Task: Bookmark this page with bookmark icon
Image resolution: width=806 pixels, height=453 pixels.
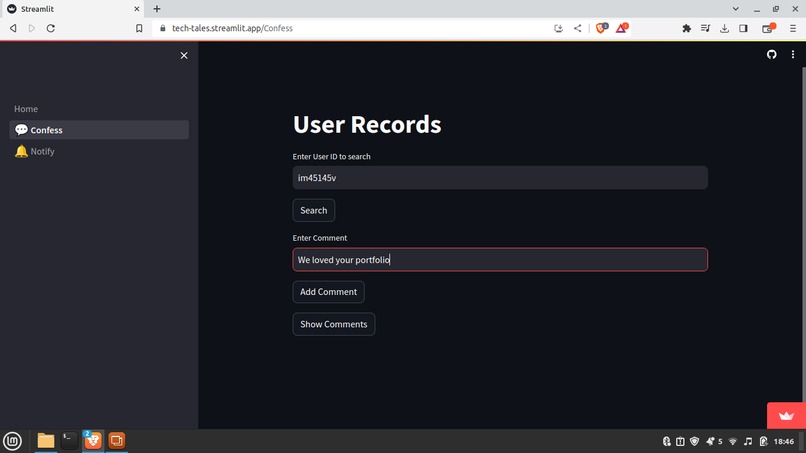Action: (139, 28)
